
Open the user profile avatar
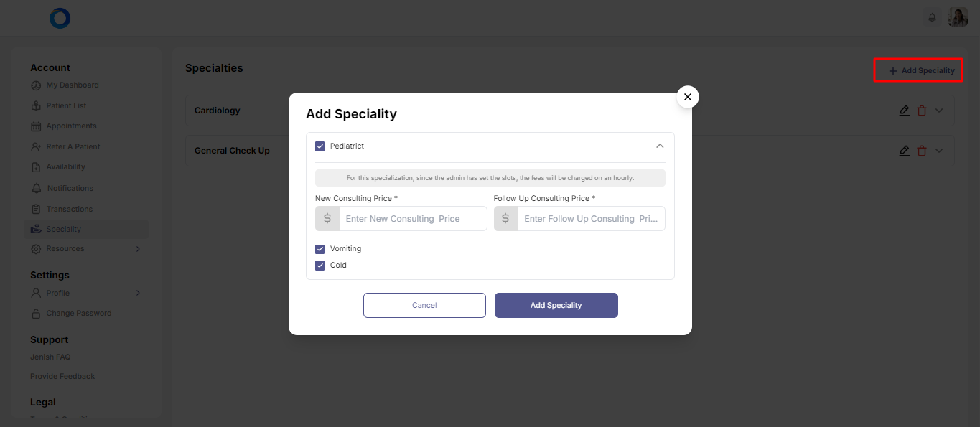pyautogui.click(x=958, y=18)
